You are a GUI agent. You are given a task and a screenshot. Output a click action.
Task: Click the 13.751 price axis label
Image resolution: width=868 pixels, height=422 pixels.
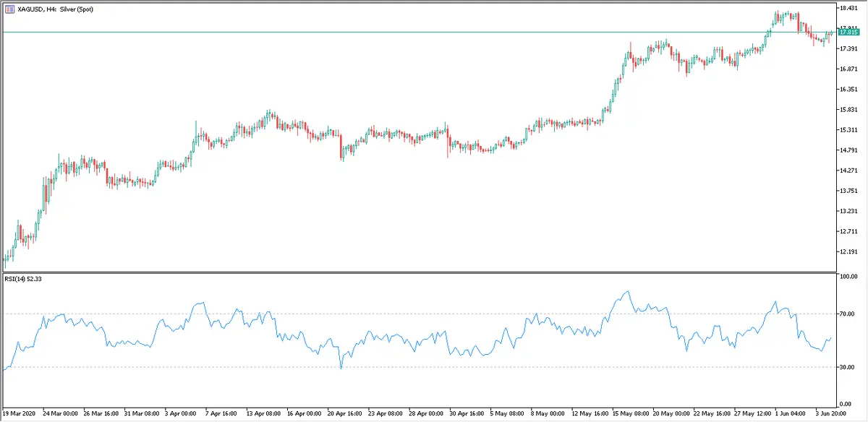848,191
